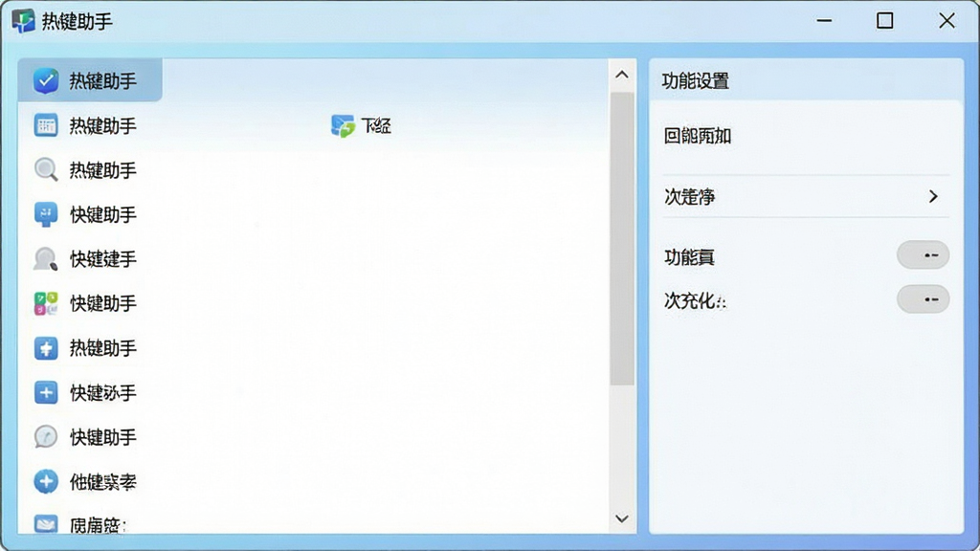
Task: Click the magnifying glass icon beside 热键助手
Action: pos(46,170)
